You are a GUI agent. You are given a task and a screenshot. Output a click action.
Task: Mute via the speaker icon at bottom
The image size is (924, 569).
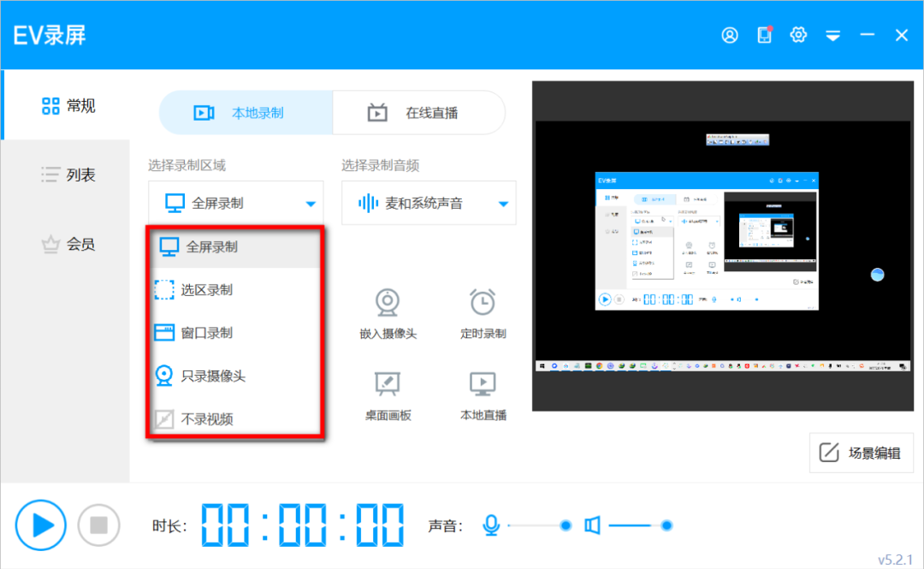tap(592, 525)
